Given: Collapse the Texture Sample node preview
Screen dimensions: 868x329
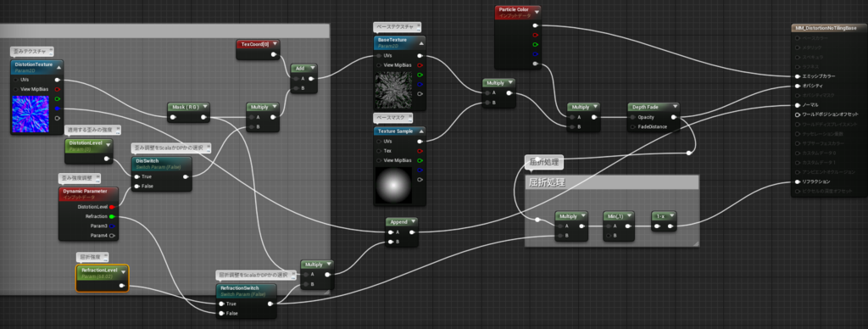Looking at the screenshot, I should [x=421, y=131].
